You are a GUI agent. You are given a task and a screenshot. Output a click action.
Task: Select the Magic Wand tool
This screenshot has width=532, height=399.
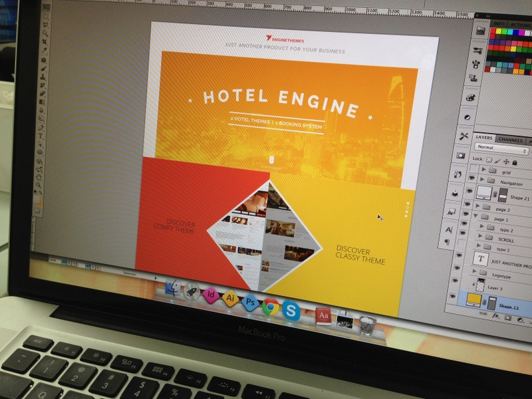45,33
